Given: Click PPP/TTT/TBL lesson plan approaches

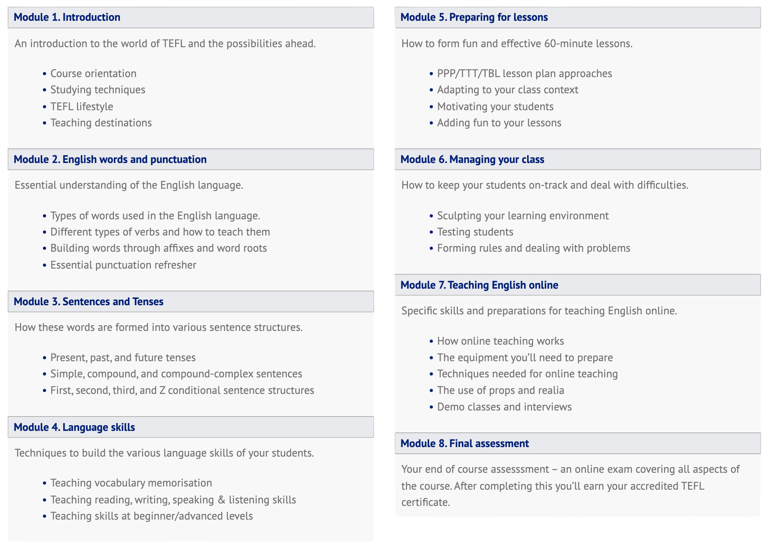Looking at the screenshot, I should tap(524, 73).
